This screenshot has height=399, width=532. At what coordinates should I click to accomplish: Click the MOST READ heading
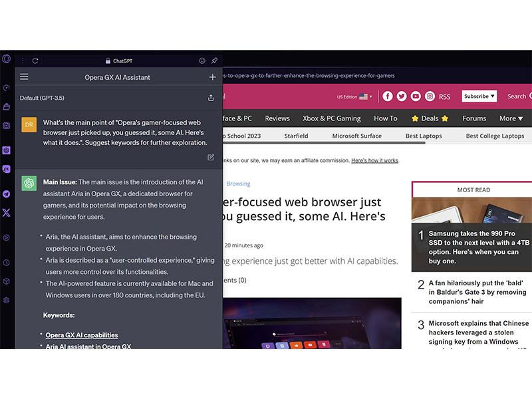[x=473, y=190]
